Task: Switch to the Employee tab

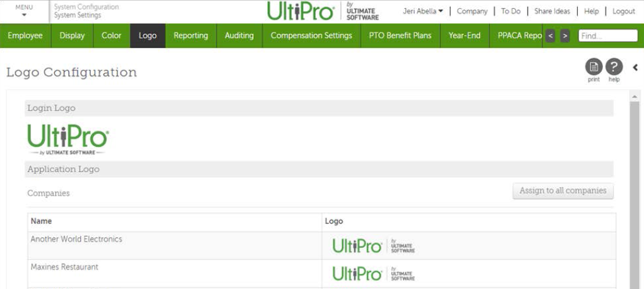Action: coord(25,36)
